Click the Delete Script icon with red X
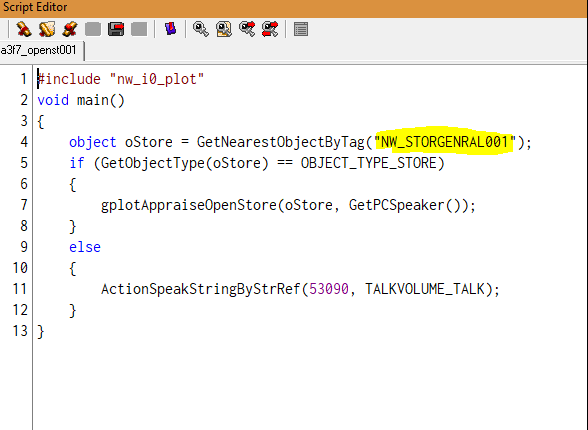588x430 pixels. coord(70,29)
